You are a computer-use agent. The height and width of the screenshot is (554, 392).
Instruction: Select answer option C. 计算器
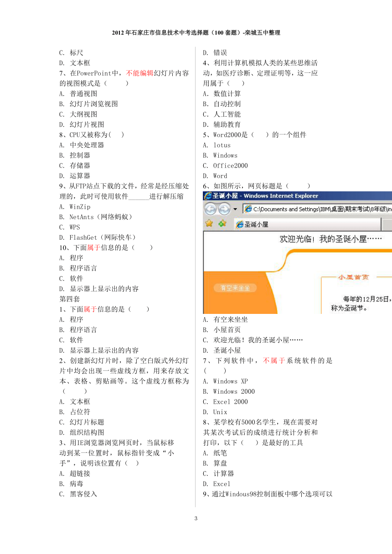coord(218,473)
